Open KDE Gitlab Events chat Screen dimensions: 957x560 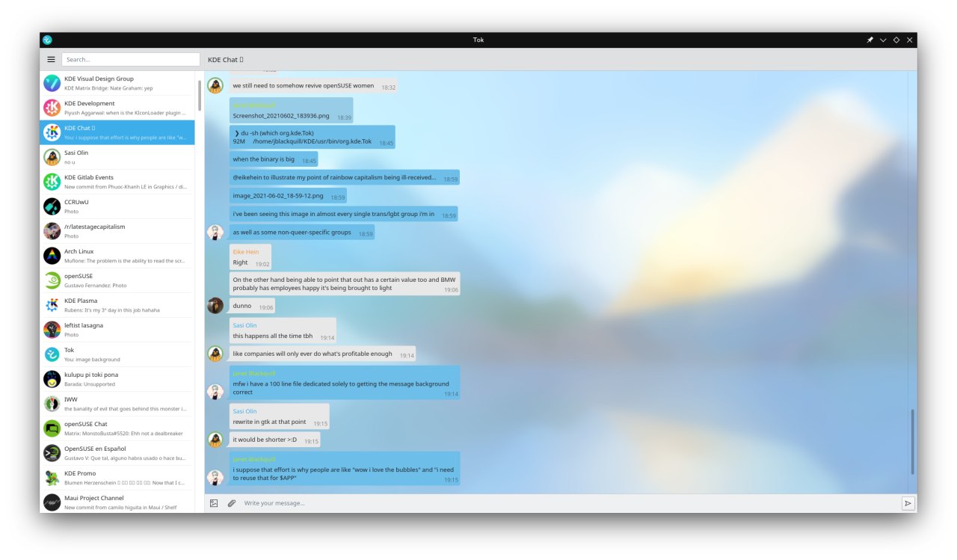117,182
